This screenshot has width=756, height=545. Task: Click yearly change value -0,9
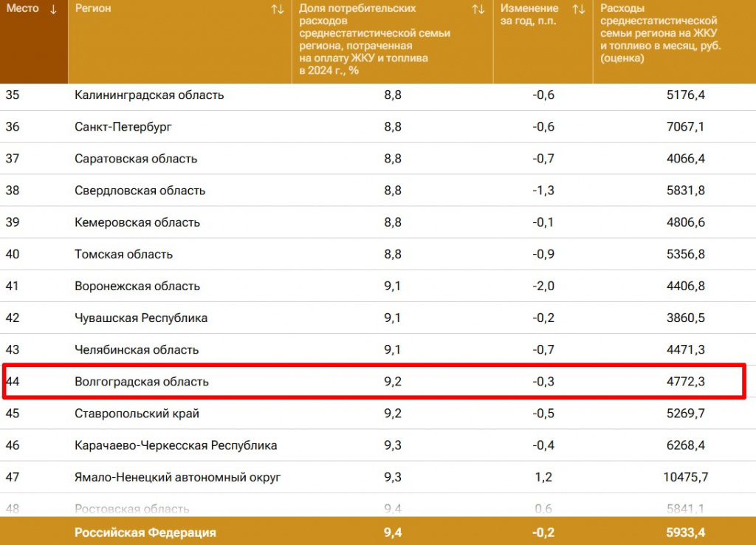pyautogui.click(x=543, y=254)
